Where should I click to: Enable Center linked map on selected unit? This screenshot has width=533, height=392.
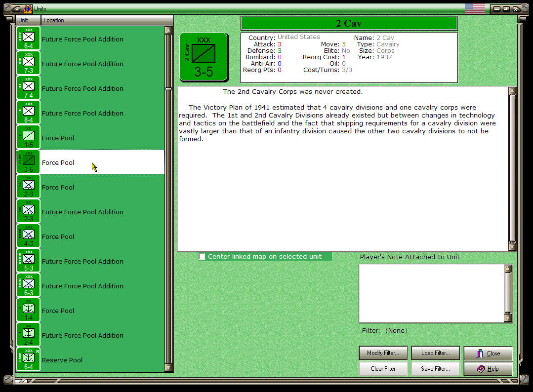(x=202, y=256)
